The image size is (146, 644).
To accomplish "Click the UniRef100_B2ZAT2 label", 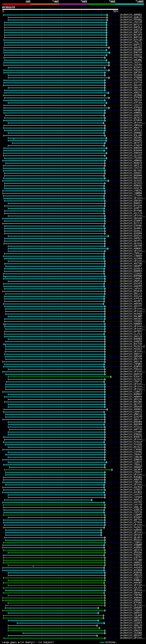I will 131,67.
